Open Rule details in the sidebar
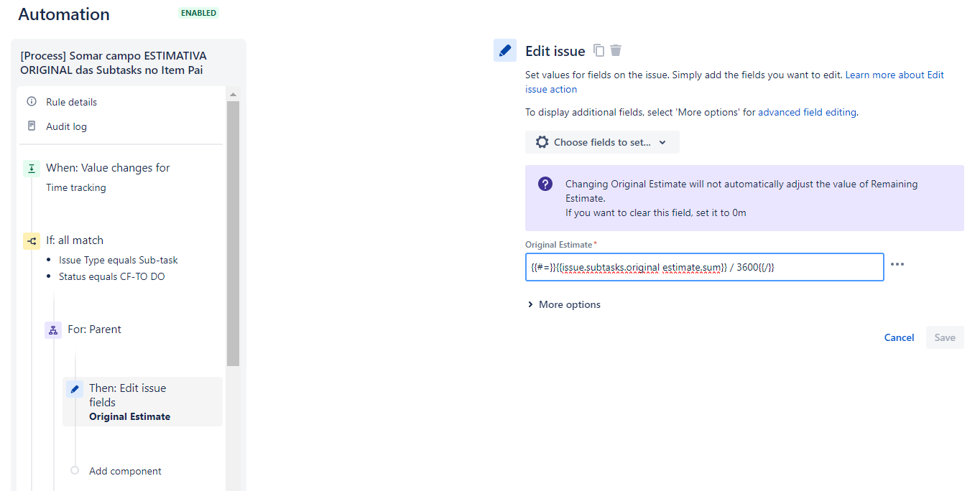This screenshot has width=980, height=491. 71,102
